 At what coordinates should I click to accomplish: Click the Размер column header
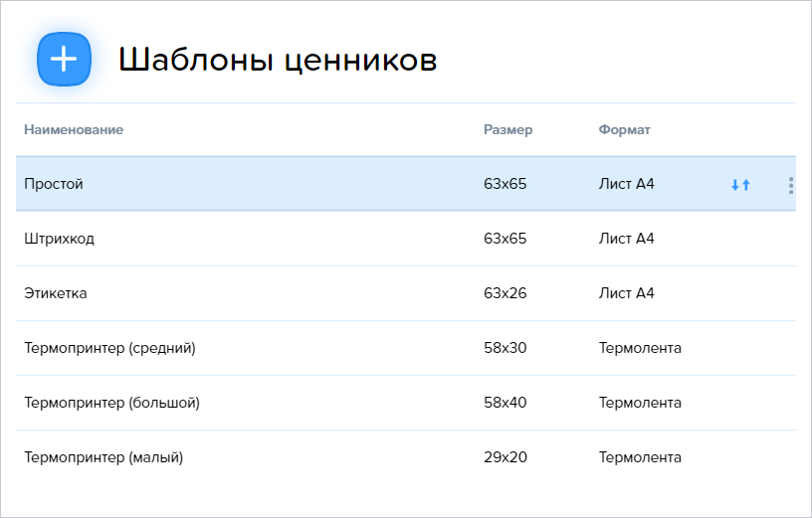pyautogui.click(x=508, y=130)
